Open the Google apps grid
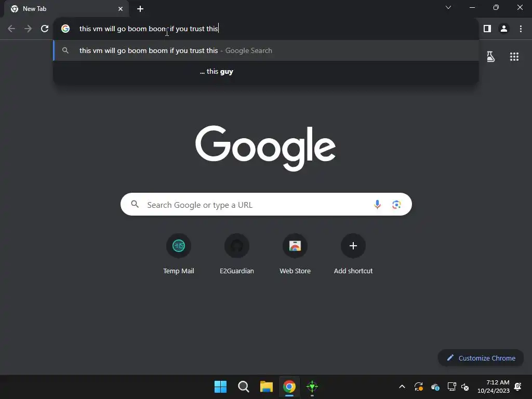 click(514, 57)
